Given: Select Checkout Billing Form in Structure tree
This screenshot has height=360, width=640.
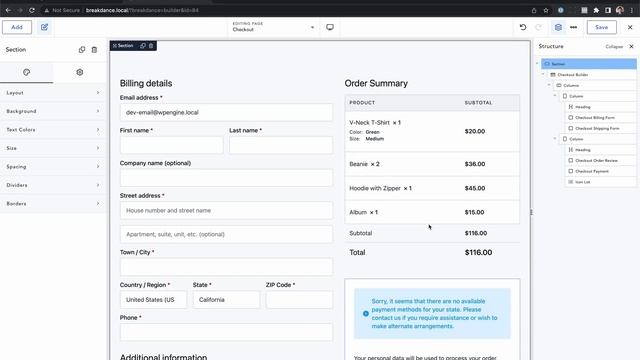Looking at the screenshot, I should coord(600,118).
